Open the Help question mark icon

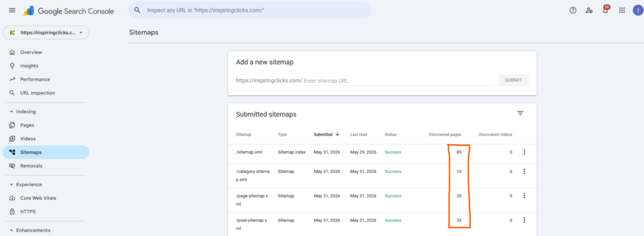[x=572, y=10]
